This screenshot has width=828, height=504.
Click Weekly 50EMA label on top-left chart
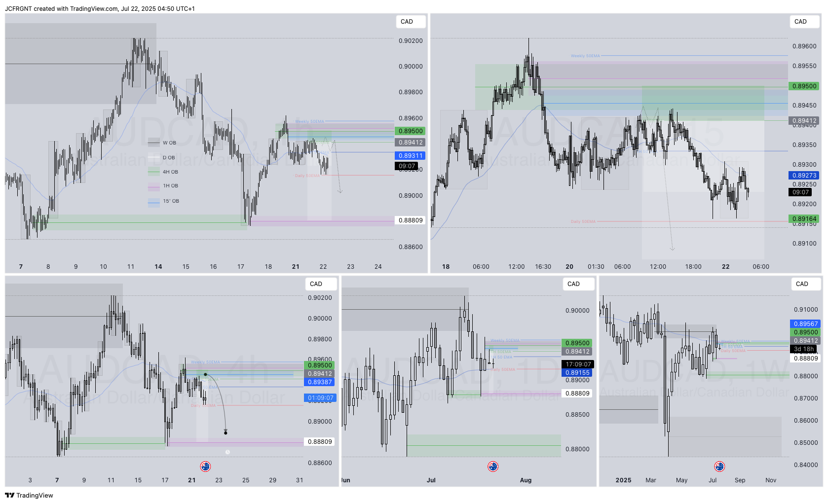click(x=309, y=121)
